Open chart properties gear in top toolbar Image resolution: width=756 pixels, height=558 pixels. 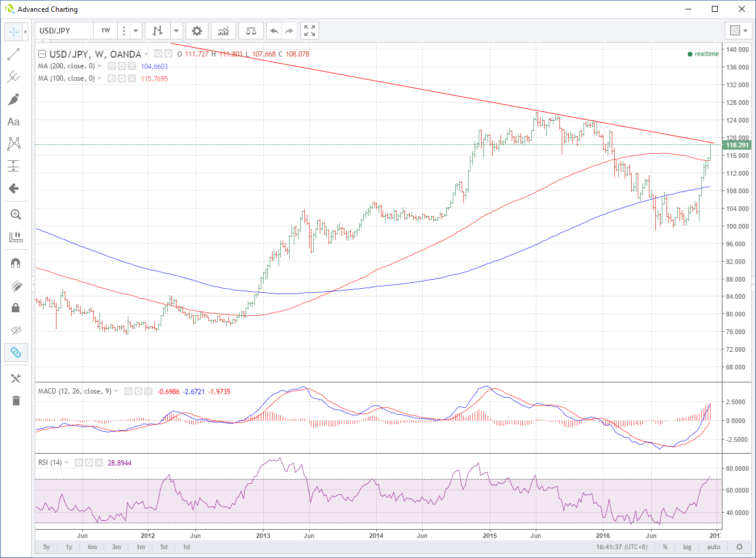[197, 31]
